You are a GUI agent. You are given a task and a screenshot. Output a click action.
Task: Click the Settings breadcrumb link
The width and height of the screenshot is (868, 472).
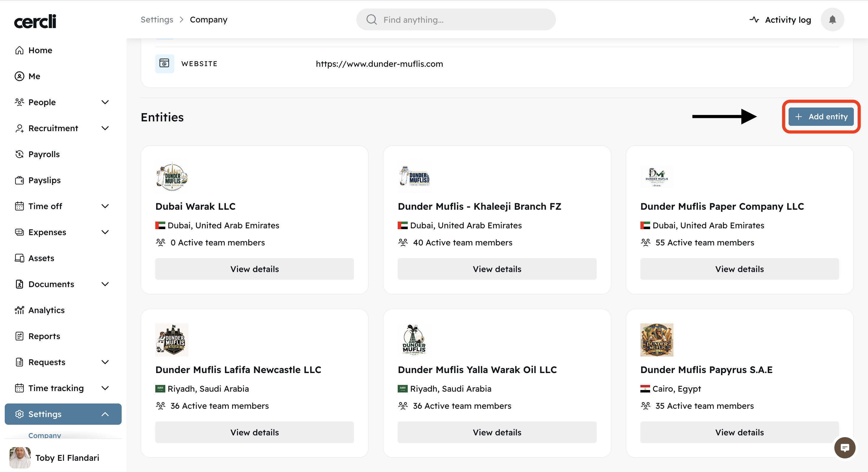click(x=157, y=19)
